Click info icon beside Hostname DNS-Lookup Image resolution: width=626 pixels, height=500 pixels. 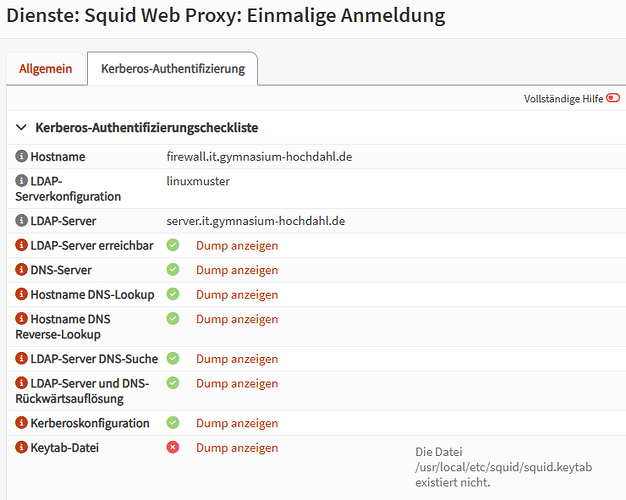[22, 294]
